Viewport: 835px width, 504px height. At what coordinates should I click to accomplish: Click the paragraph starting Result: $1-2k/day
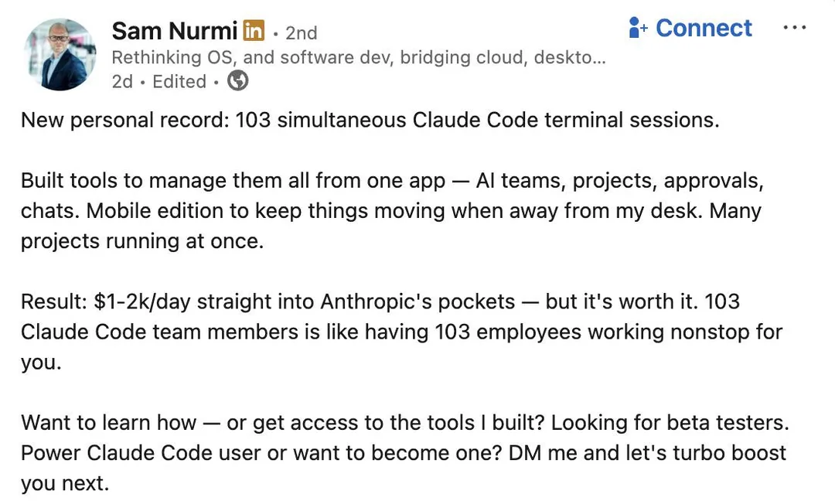pos(401,332)
